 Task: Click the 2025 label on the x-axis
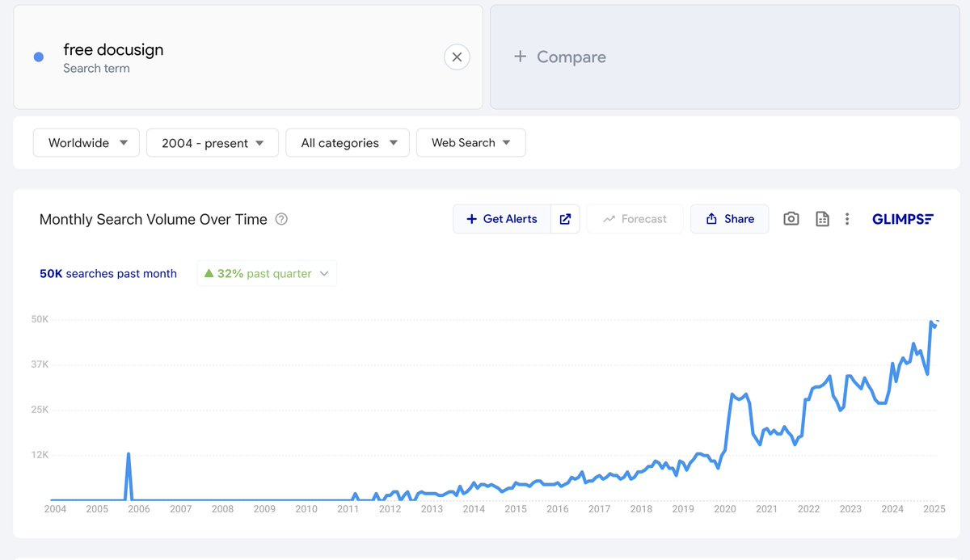click(x=934, y=509)
